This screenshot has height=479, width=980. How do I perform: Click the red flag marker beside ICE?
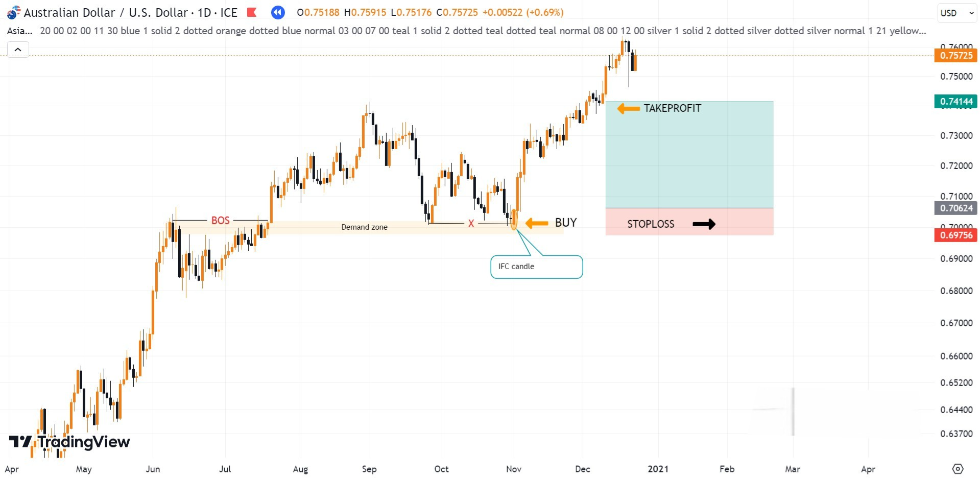click(251, 13)
